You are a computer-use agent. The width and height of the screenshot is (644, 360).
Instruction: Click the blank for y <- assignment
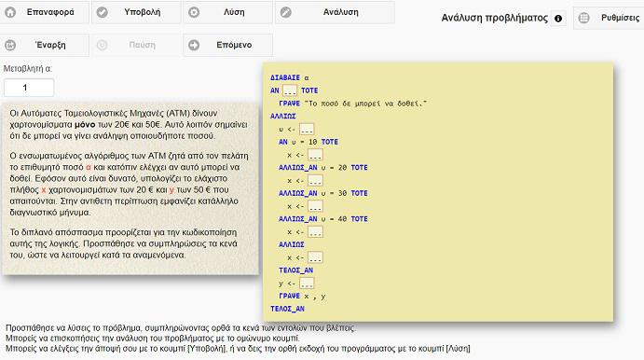click(307, 284)
